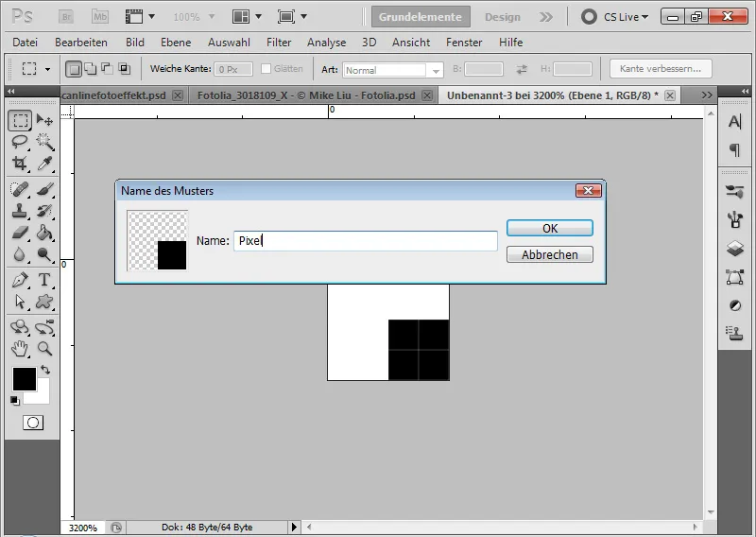Select the Rectangular Marquee tool
This screenshot has width=756, height=537.
click(x=20, y=120)
